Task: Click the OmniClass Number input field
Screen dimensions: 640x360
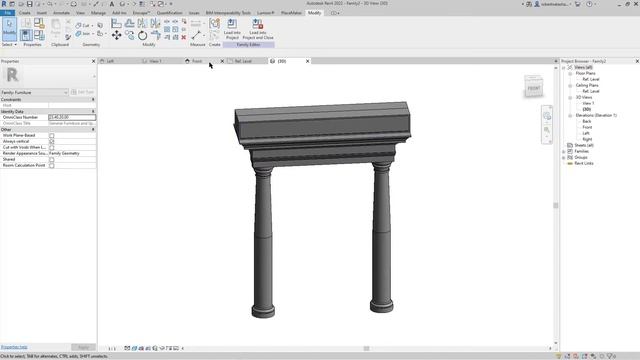Action: click(x=72, y=117)
